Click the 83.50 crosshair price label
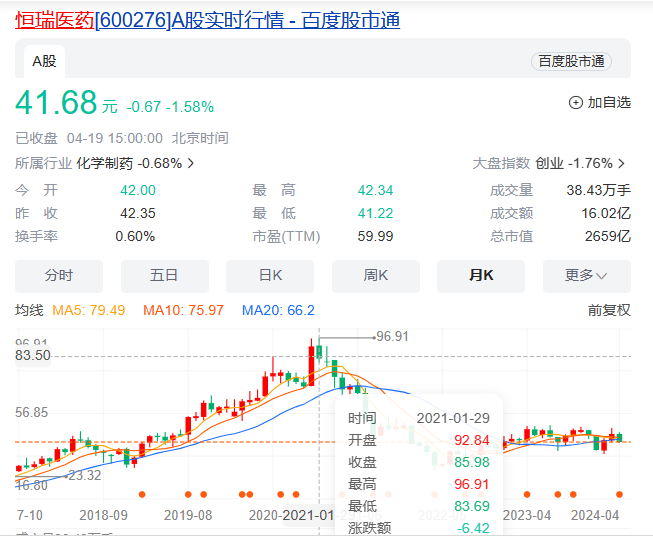This screenshot has width=653, height=536. pyautogui.click(x=32, y=356)
